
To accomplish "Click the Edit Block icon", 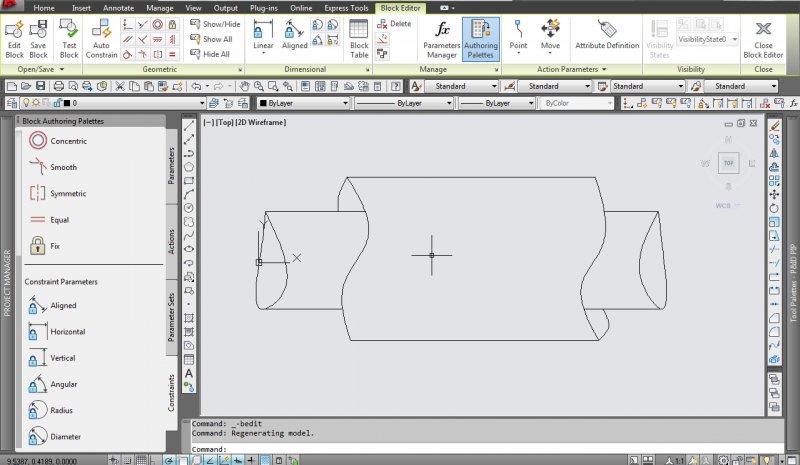I will click(14, 39).
